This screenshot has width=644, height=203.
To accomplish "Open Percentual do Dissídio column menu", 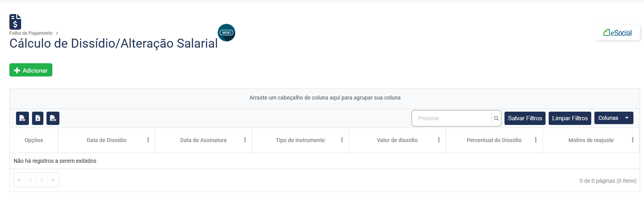I will click(x=536, y=140).
